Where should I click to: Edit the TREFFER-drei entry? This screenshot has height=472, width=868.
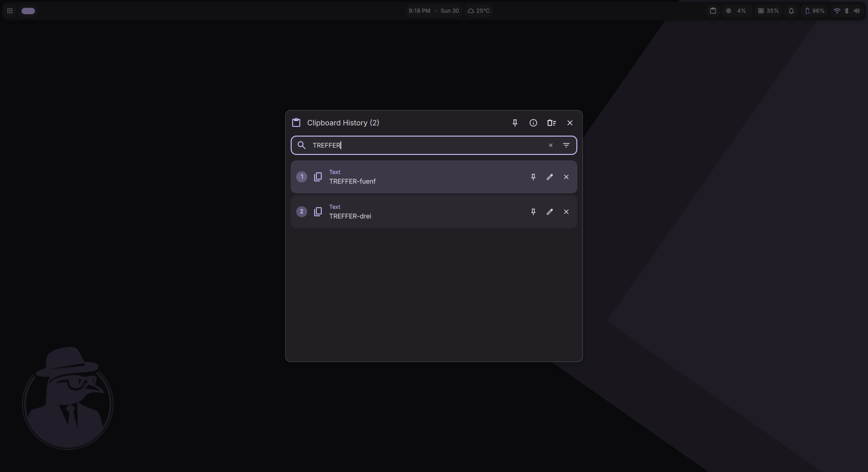550,212
